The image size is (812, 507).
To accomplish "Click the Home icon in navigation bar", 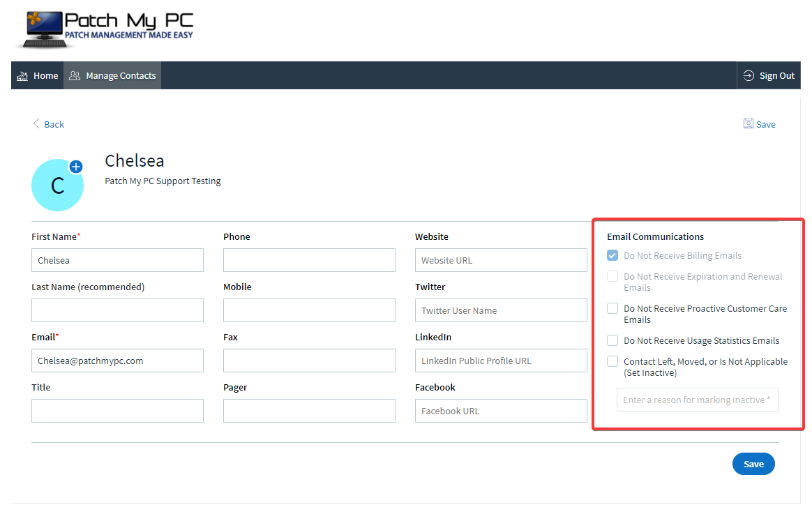I will (22, 76).
